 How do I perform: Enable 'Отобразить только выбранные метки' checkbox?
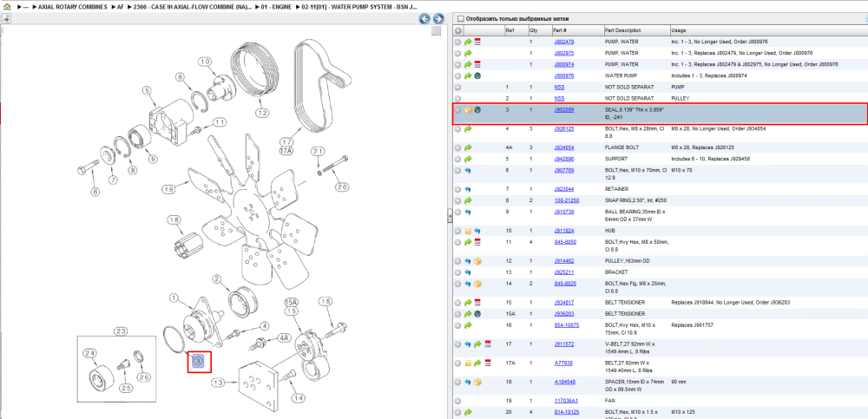tap(461, 19)
